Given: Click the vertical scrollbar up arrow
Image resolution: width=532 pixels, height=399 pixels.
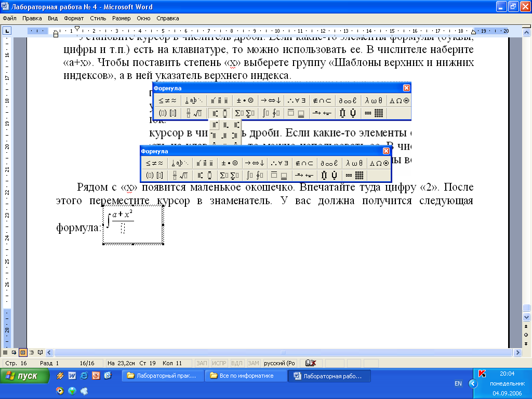Looking at the screenshot, I should click(x=526, y=33).
